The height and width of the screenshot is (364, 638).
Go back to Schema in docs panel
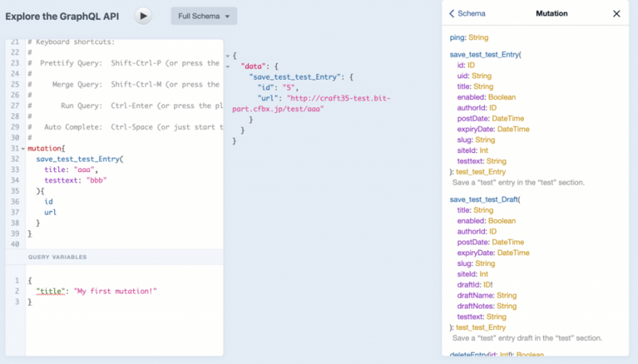[467, 14]
